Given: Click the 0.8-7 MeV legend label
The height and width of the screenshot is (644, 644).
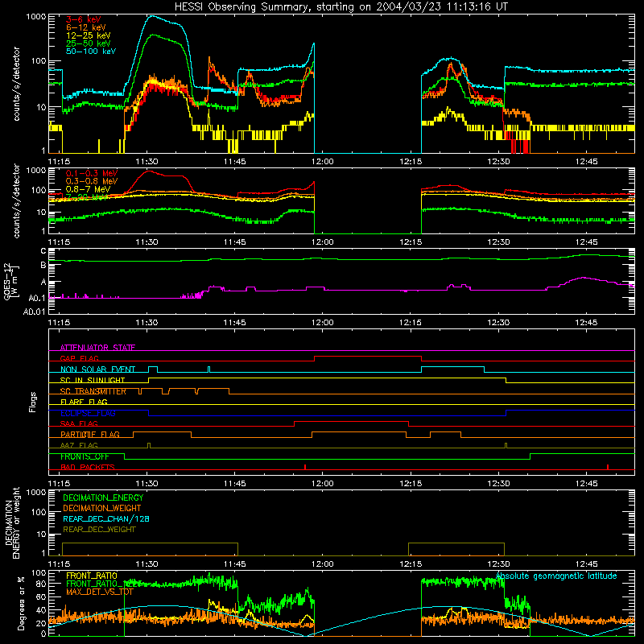Looking at the screenshot, I should [88, 189].
